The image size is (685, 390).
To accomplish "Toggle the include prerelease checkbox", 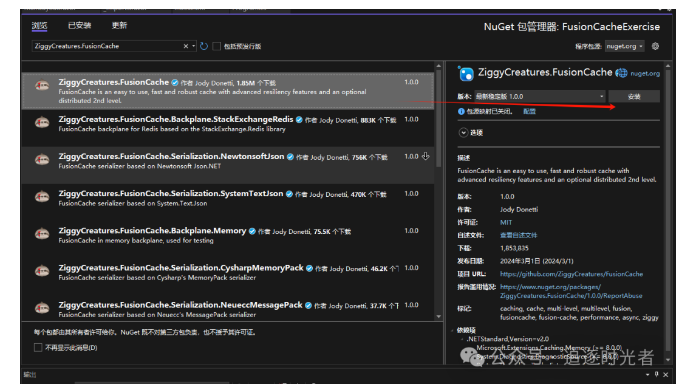I will coord(216,46).
